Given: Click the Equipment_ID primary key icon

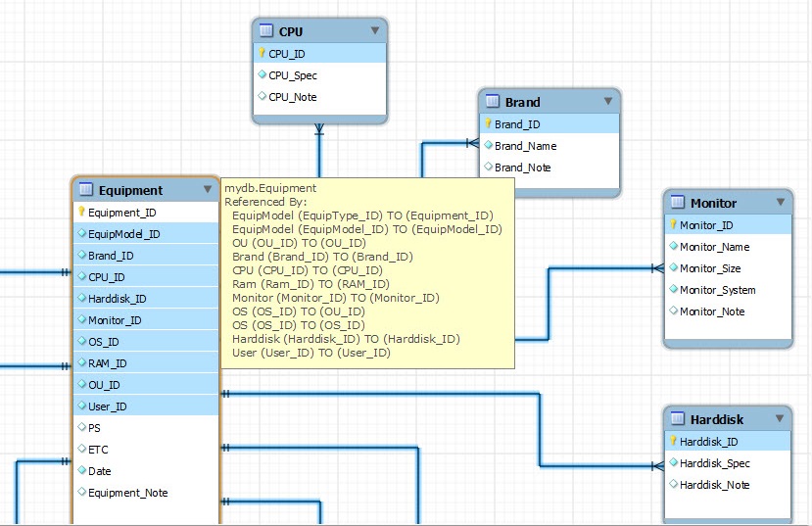Looking at the screenshot, I should pyautogui.click(x=81, y=212).
